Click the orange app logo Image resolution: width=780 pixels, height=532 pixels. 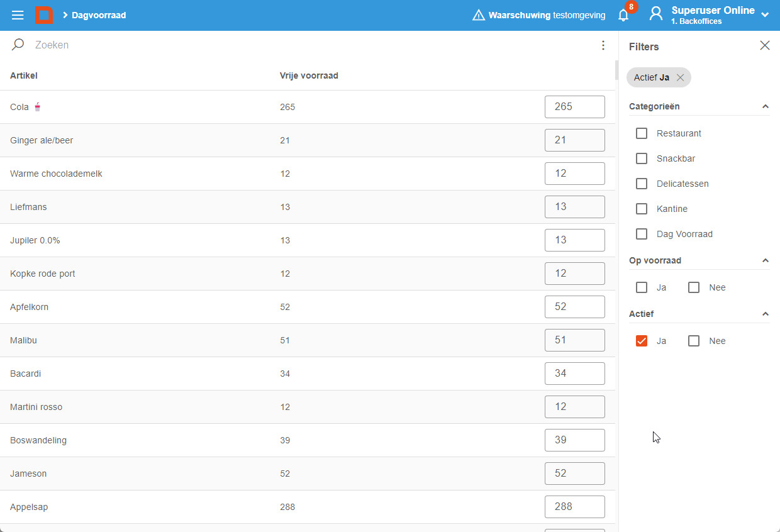click(44, 15)
